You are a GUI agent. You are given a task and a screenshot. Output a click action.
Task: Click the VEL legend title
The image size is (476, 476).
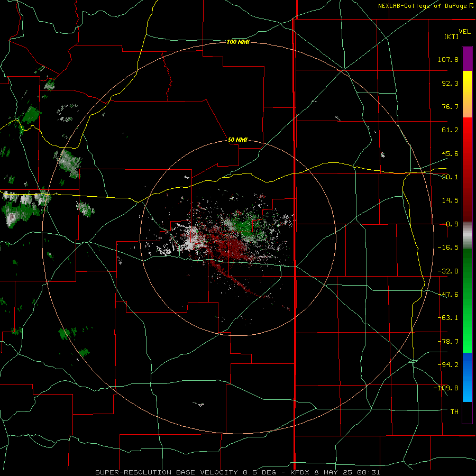click(x=464, y=32)
